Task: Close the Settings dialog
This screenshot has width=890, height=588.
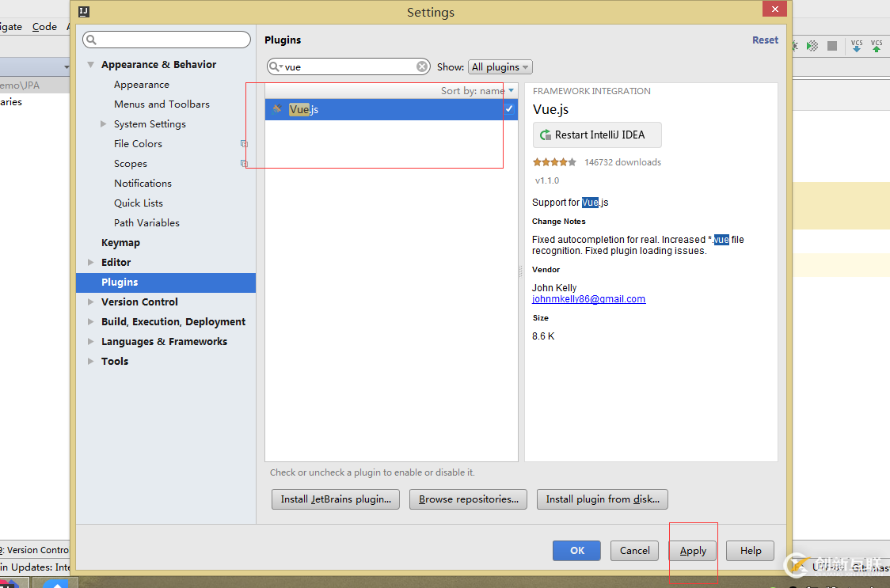Action: click(x=774, y=9)
